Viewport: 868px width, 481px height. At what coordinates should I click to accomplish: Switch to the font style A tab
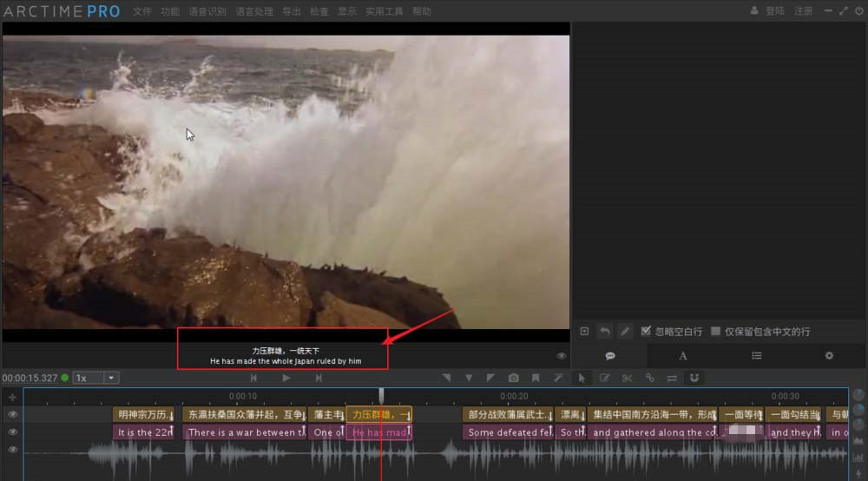pyautogui.click(x=682, y=355)
